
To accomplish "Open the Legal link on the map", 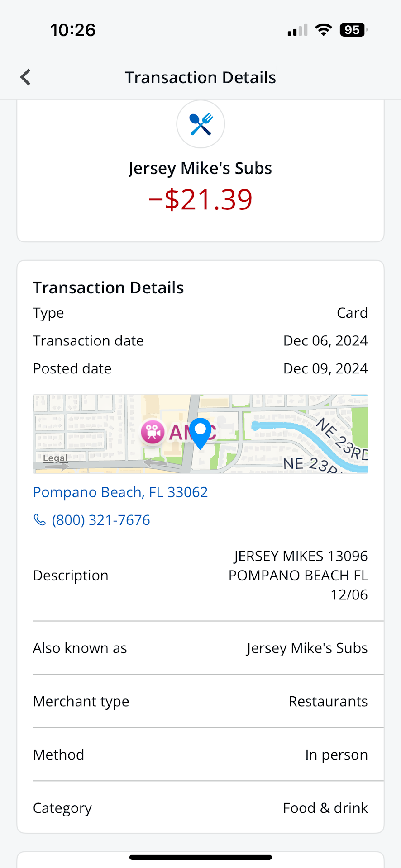I will 55,458.
